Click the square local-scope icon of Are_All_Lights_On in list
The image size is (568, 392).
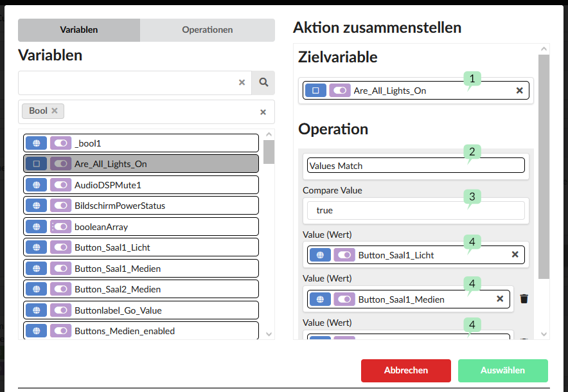tap(36, 164)
